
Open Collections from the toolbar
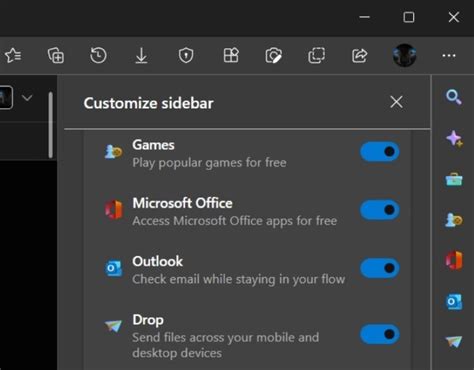coord(56,55)
